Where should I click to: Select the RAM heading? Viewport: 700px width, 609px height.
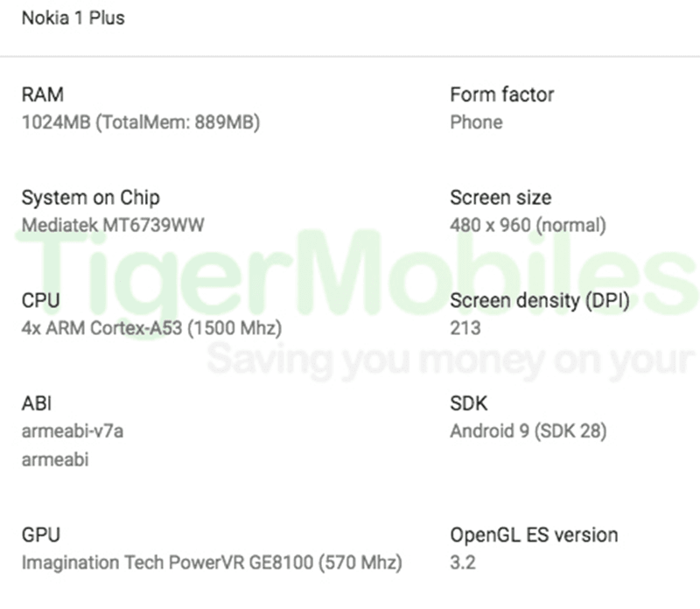[x=42, y=94]
